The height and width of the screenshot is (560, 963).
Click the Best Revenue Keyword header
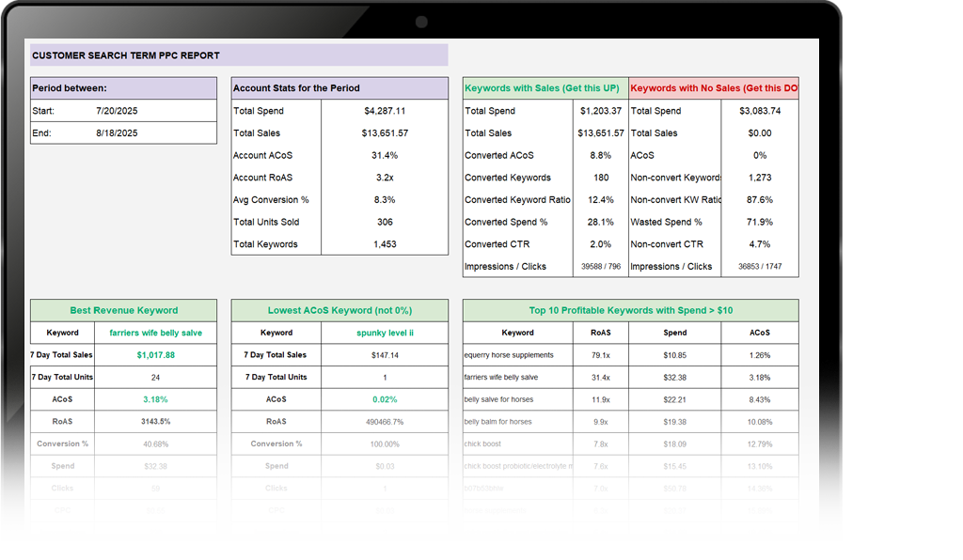pyautogui.click(x=123, y=310)
